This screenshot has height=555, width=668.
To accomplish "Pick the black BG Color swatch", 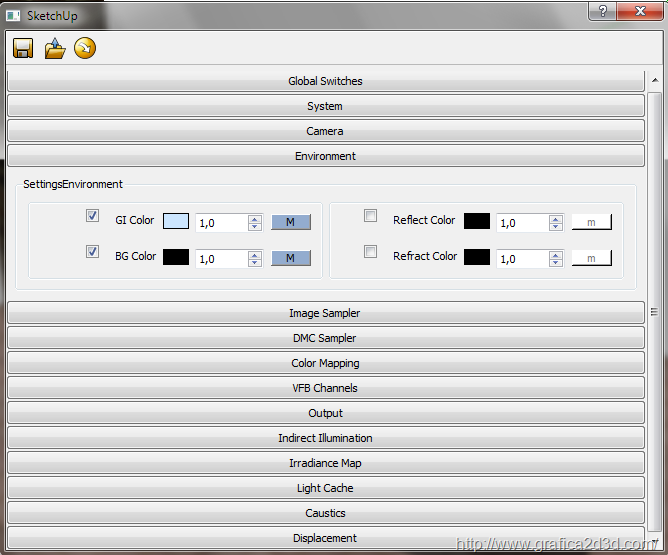I will [x=176, y=258].
